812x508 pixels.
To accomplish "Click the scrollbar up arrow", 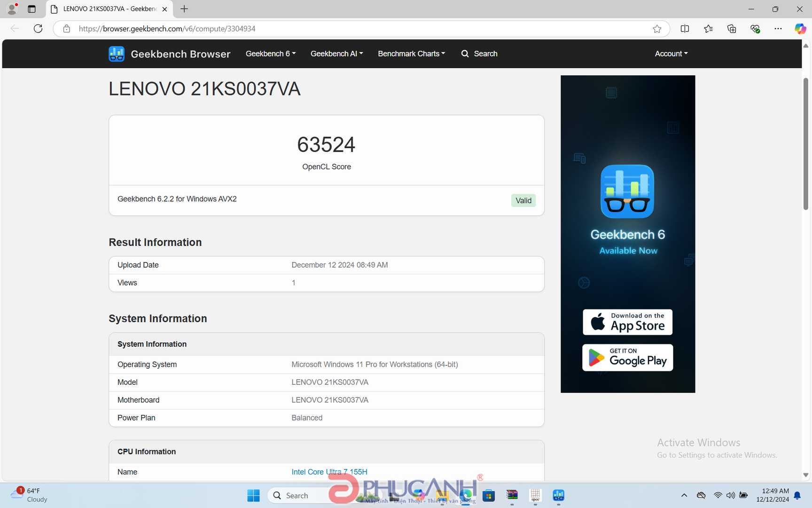I will tap(805, 46).
